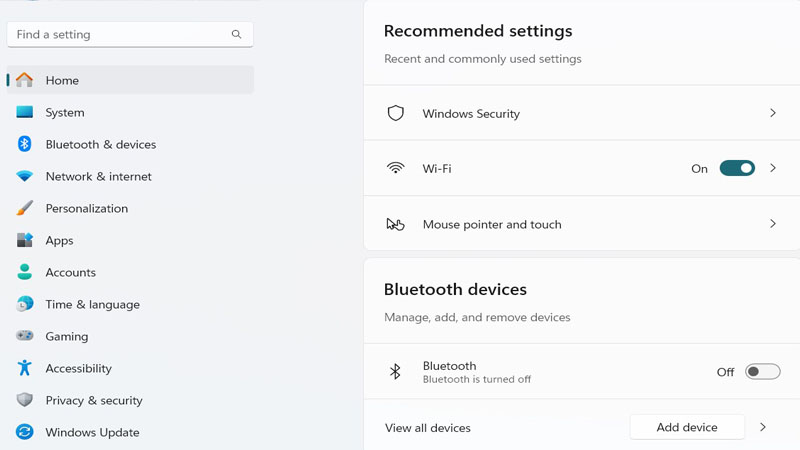Click the Wi-Fi signal icon in recommended settings

point(395,168)
